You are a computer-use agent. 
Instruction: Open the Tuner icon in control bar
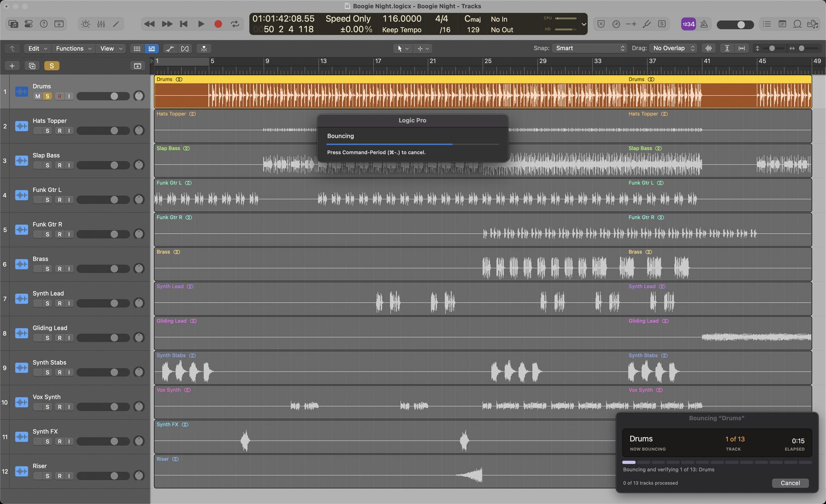point(646,24)
